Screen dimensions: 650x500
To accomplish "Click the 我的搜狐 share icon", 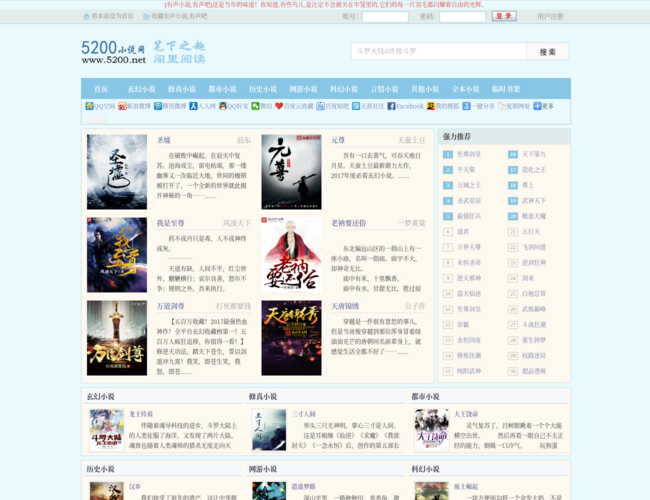I will click(431, 106).
